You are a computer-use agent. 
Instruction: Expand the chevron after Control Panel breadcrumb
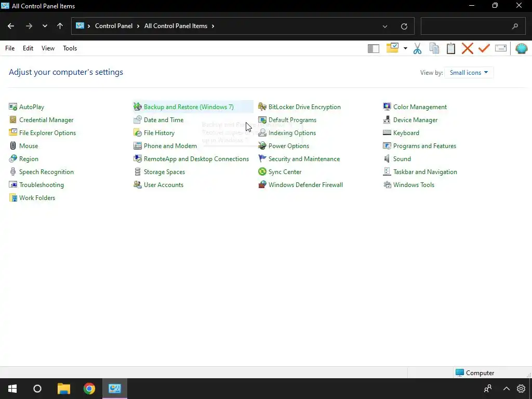click(138, 26)
